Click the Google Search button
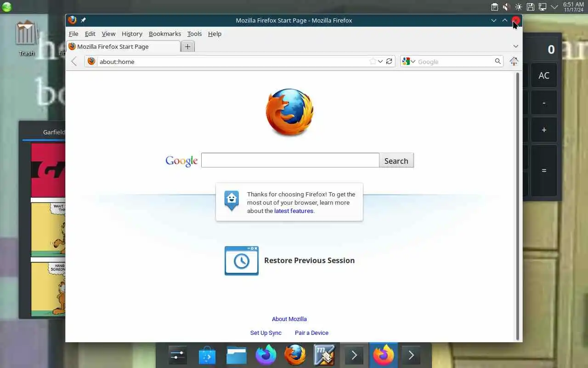The image size is (588, 368). coord(396,161)
